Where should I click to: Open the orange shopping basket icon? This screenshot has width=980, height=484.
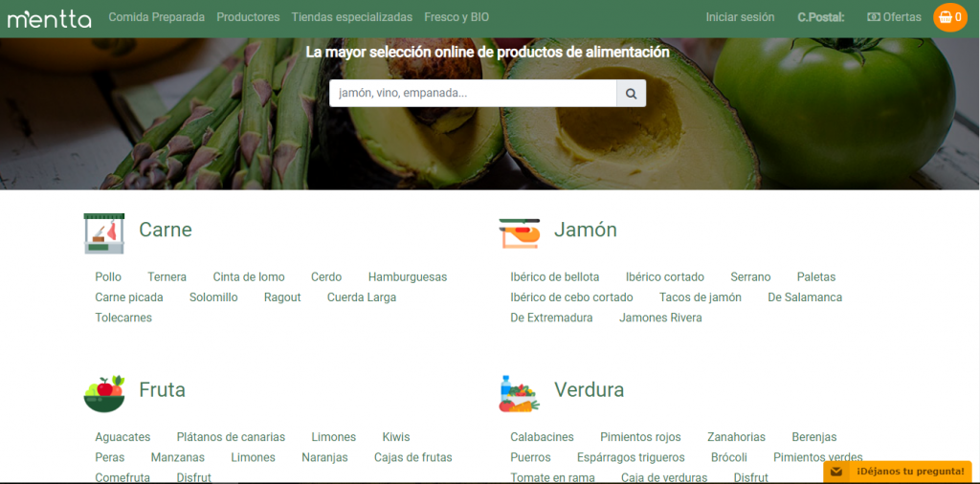click(x=949, y=17)
